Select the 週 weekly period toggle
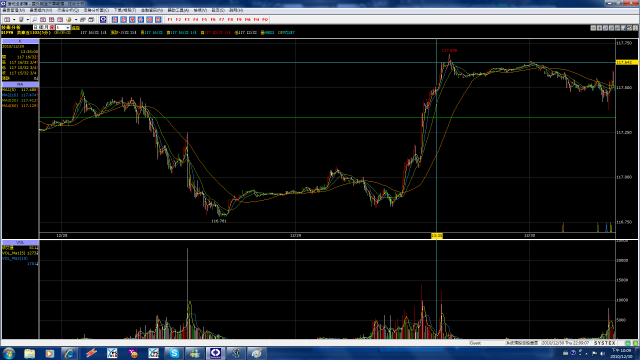 [x=41, y=27]
